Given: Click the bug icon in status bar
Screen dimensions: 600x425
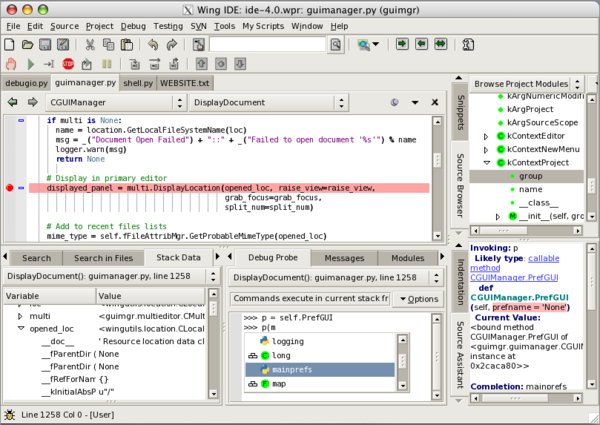Looking at the screenshot, I should (10, 415).
